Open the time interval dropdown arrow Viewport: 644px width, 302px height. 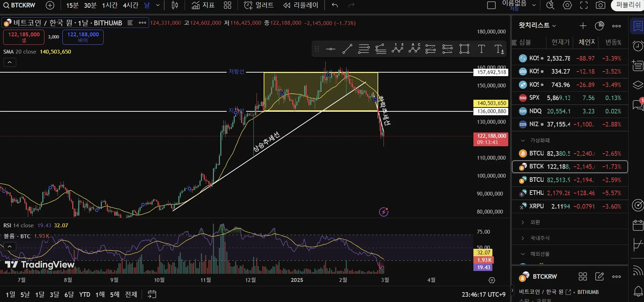point(158,5)
